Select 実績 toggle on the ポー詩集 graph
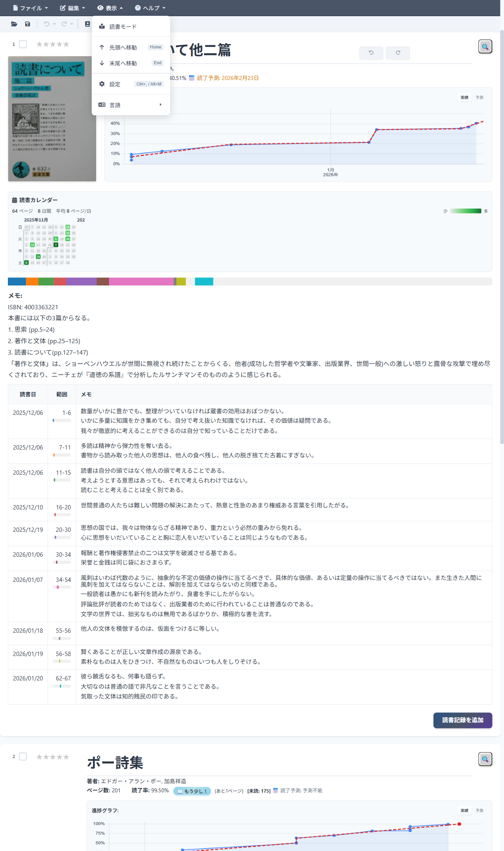Viewport: 504px width, 851px height. [x=464, y=810]
